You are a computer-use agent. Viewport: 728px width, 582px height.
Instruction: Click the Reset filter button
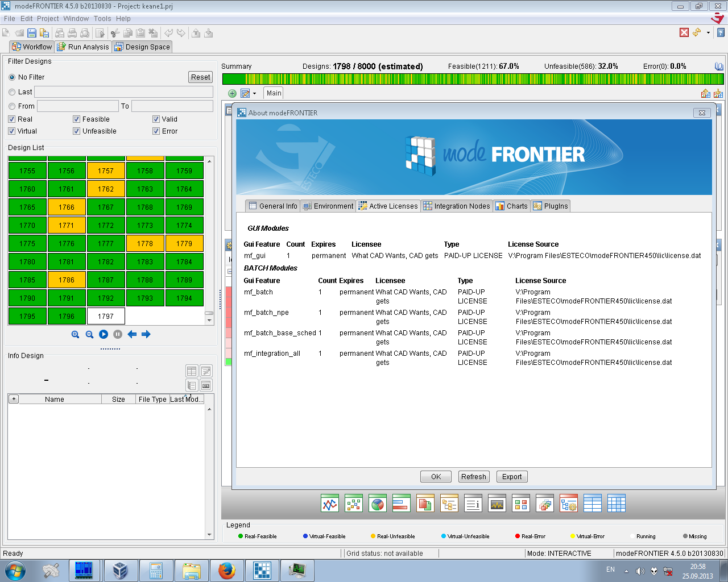coord(200,77)
